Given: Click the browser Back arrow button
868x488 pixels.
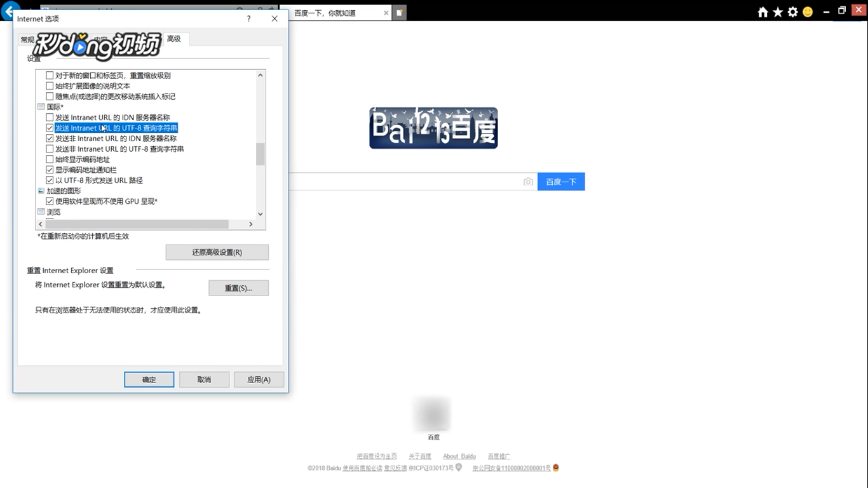Looking at the screenshot, I should pyautogui.click(x=9, y=11).
